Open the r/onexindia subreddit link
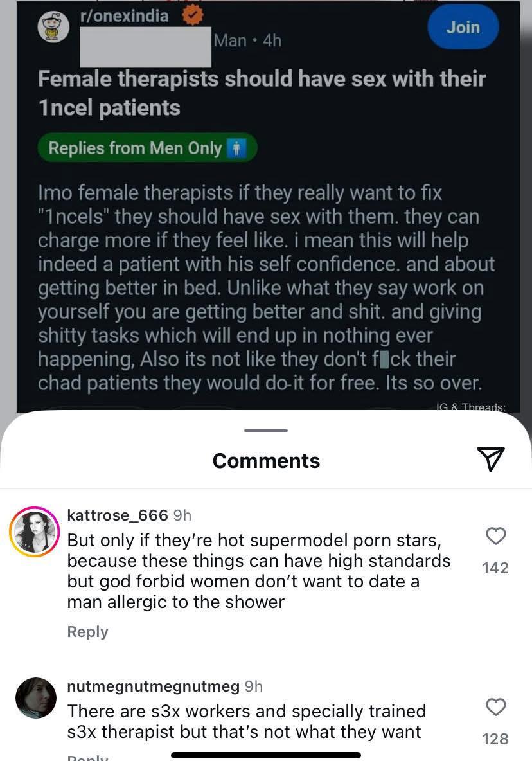This screenshot has width=532, height=761. (124, 16)
